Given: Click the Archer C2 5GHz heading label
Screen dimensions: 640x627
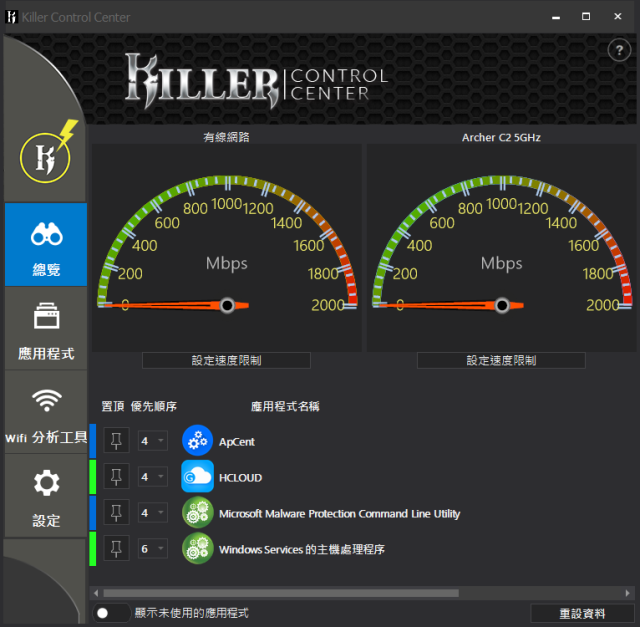Looking at the screenshot, I should (501, 138).
